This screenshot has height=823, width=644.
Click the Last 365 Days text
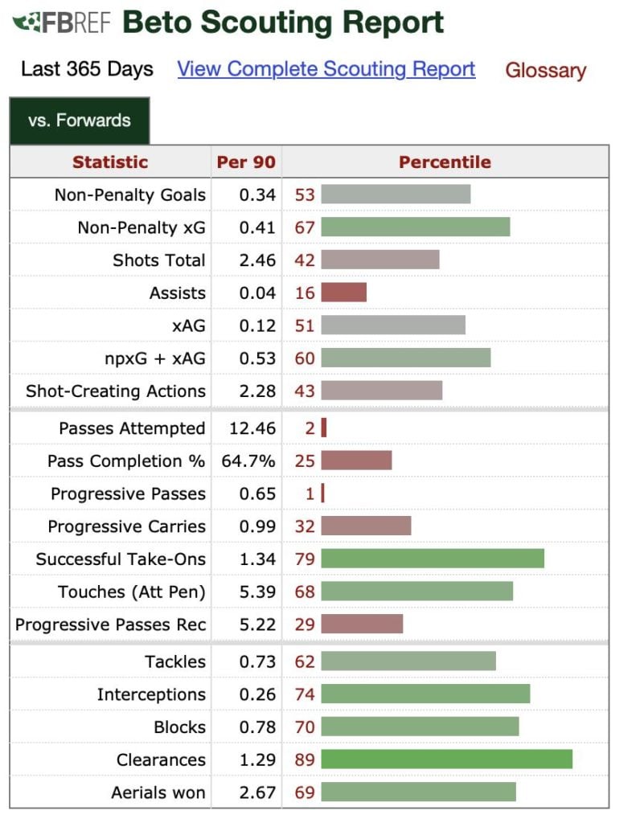point(87,69)
